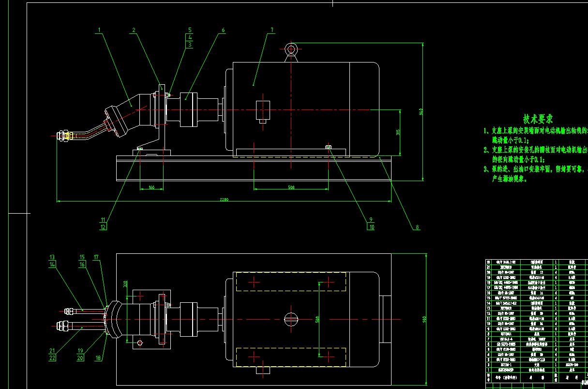Click boxed balloon label 16
Viewport: 588px width, 389px height.
[82, 265]
